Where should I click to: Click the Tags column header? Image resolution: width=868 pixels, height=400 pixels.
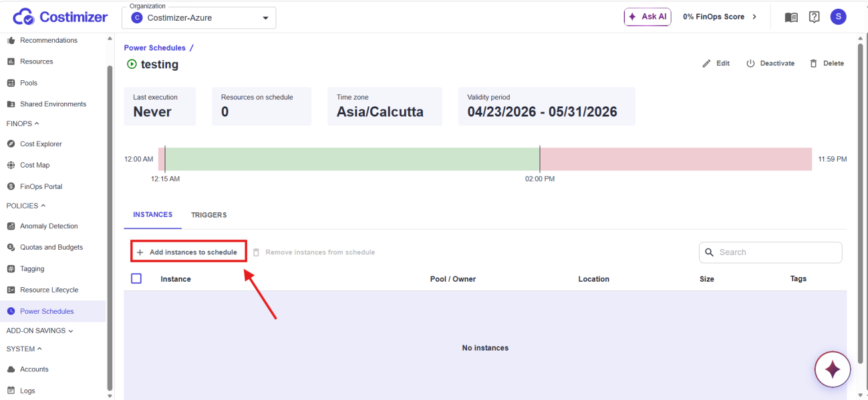(x=799, y=279)
